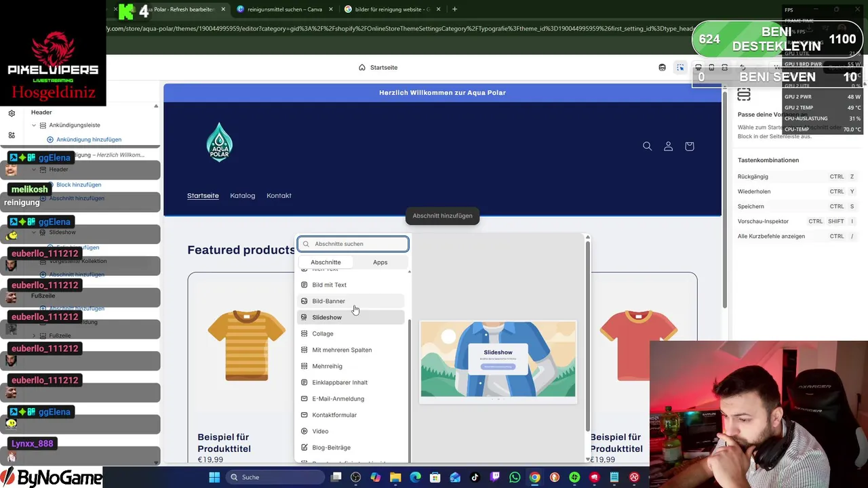Open the shopping cart icon
This screenshot has height=488, width=868.
pos(689,146)
